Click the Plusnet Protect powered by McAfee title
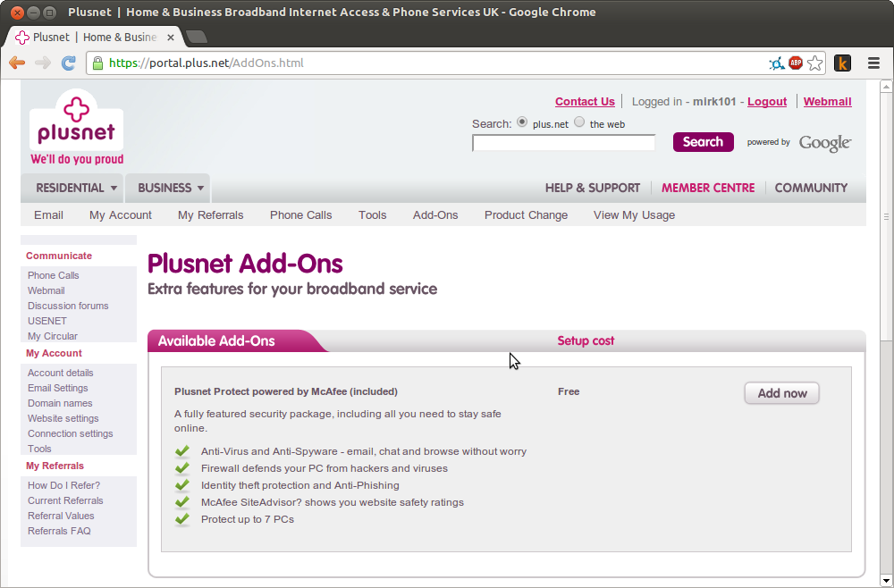 (x=286, y=391)
